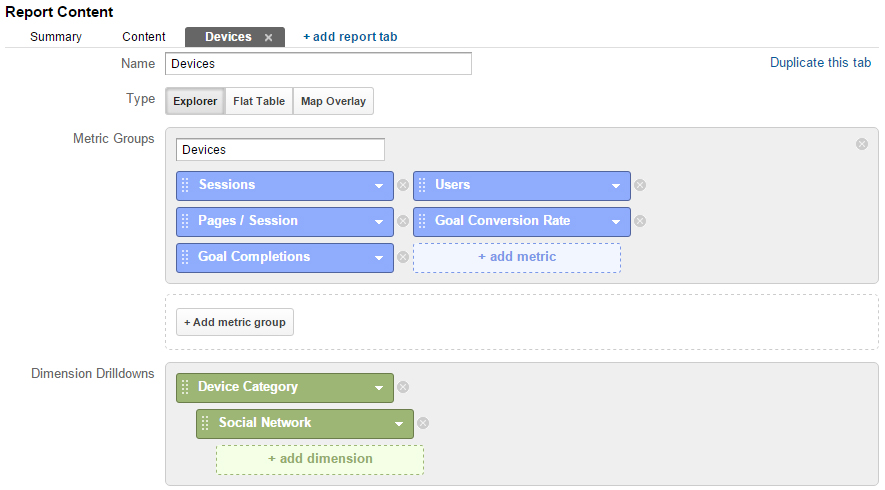The height and width of the screenshot is (490, 885).
Task: Remove the Goal Conversion Rate metric x icon
Action: (x=639, y=221)
